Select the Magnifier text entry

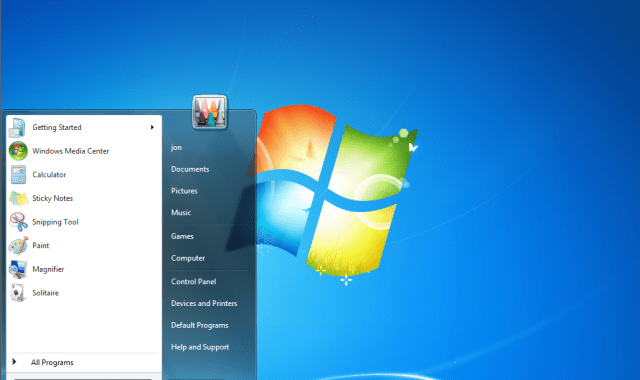pyautogui.click(x=48, y=269)
